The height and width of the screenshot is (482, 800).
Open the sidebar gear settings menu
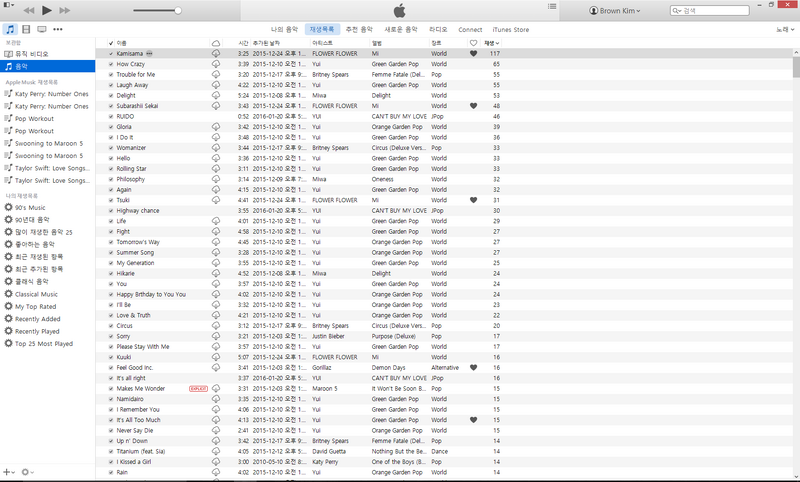coord(28,472)
